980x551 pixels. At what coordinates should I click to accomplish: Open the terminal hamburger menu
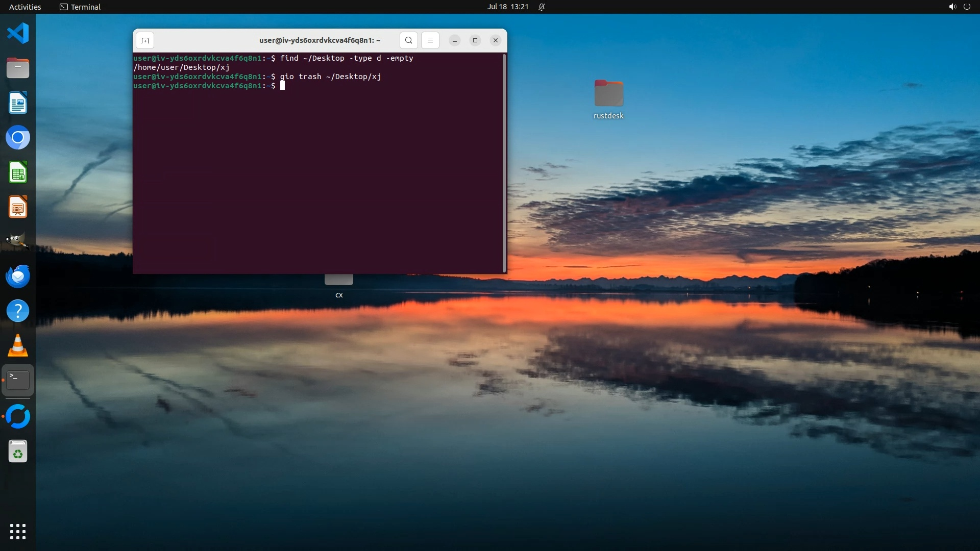(430, 40)
